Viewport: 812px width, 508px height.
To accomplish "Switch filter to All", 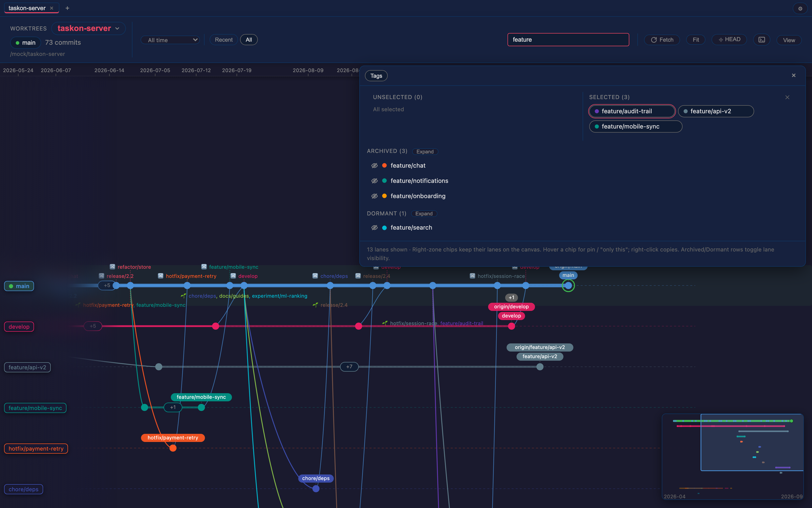I will 249,40.
